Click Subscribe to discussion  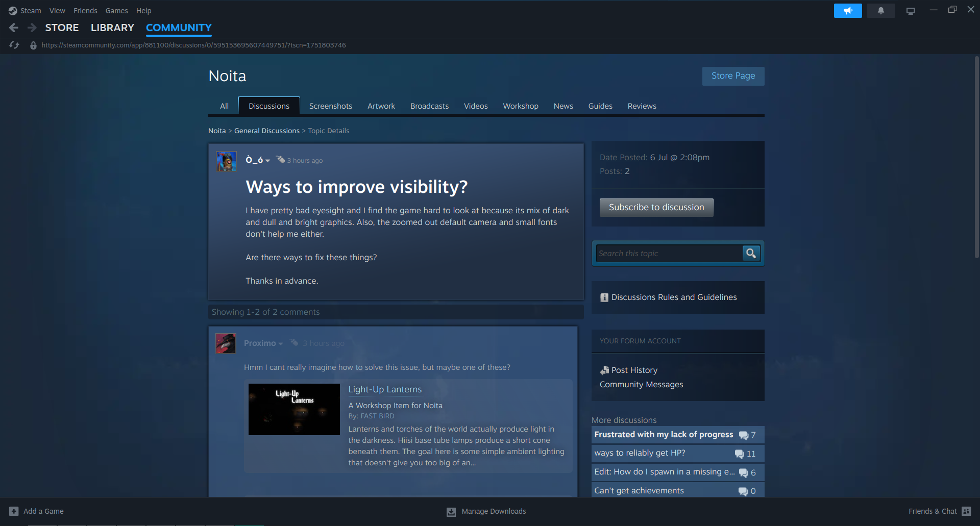pos(656,208)
